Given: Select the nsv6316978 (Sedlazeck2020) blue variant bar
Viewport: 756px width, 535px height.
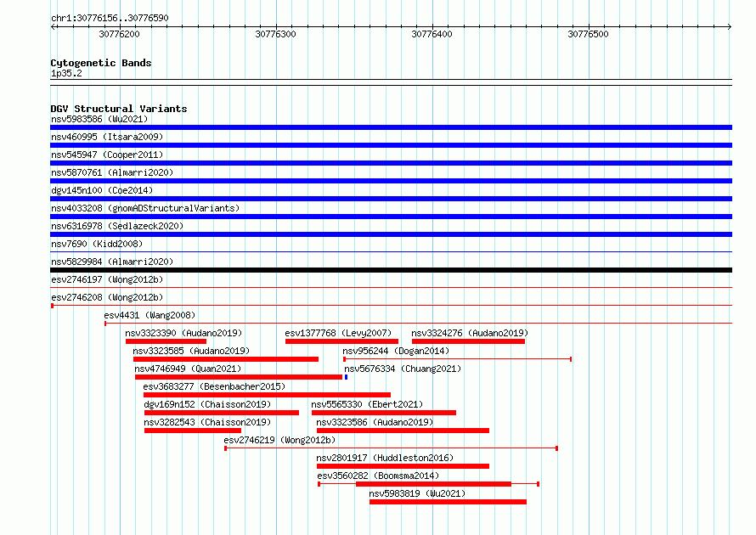Looking at the screenshot, I should coord(391,234).
